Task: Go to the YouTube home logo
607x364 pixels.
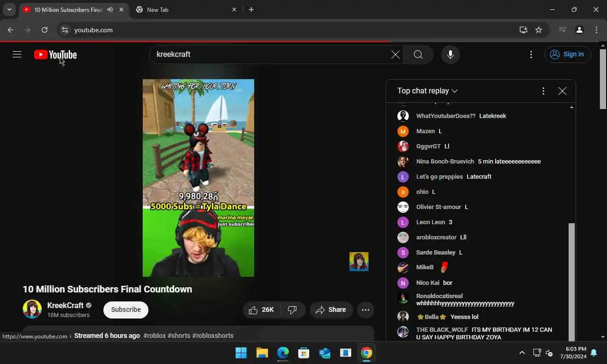Action: (x=55, y=55)
